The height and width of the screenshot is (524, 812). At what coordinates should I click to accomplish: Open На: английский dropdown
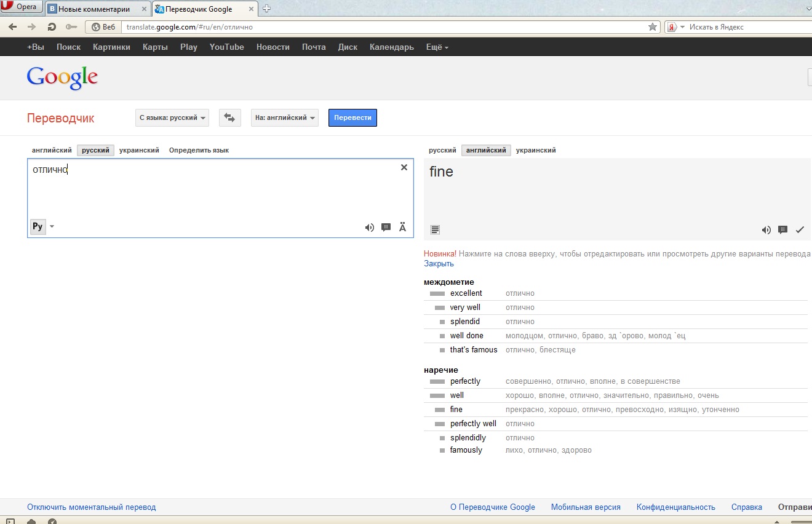pyautogui.click(x=285, y=117)
